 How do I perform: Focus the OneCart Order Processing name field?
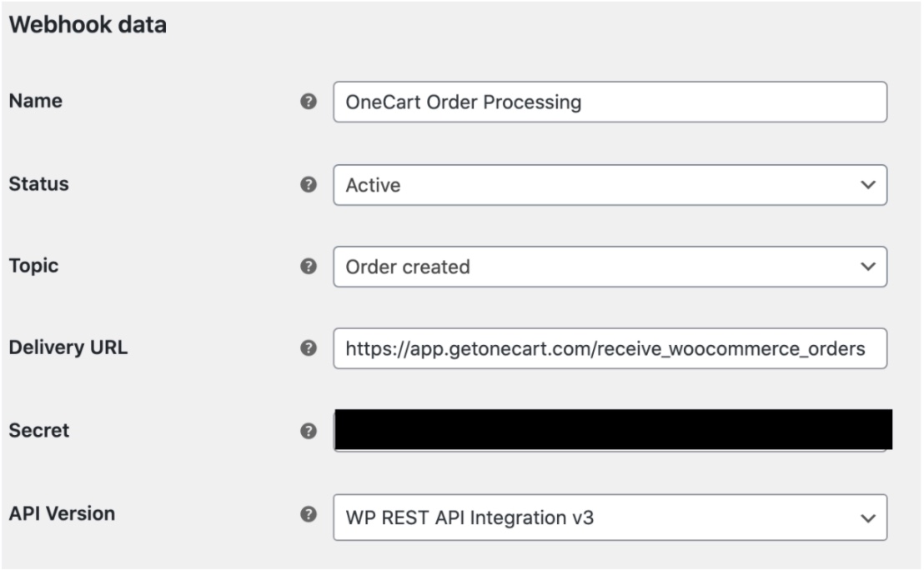point(609,102)
